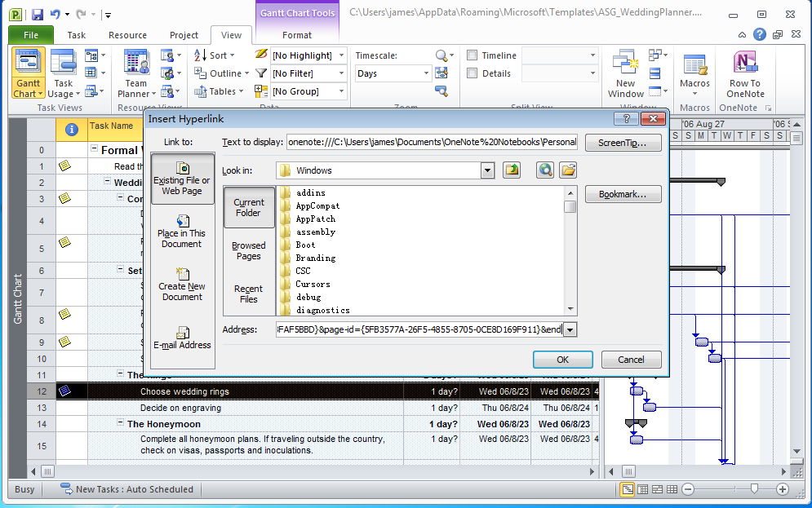Viewport: 812px width, 508px height.
Task: Select the Cursors folder
Action: coord(313,284)
